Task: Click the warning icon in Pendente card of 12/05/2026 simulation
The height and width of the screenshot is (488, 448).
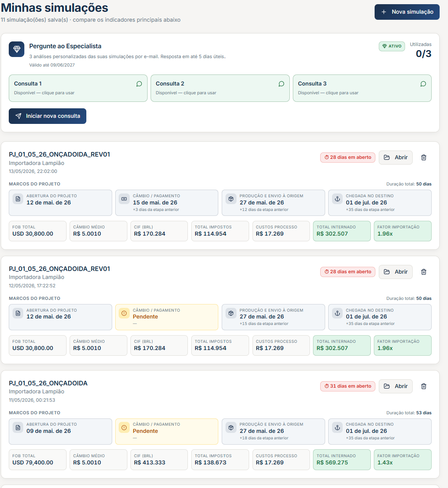Action: pos(124,313)
